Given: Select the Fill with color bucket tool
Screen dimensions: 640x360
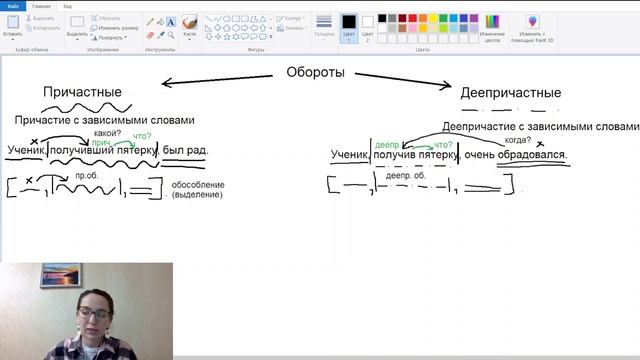Looking at the screenshot, I should pos(160,22).
